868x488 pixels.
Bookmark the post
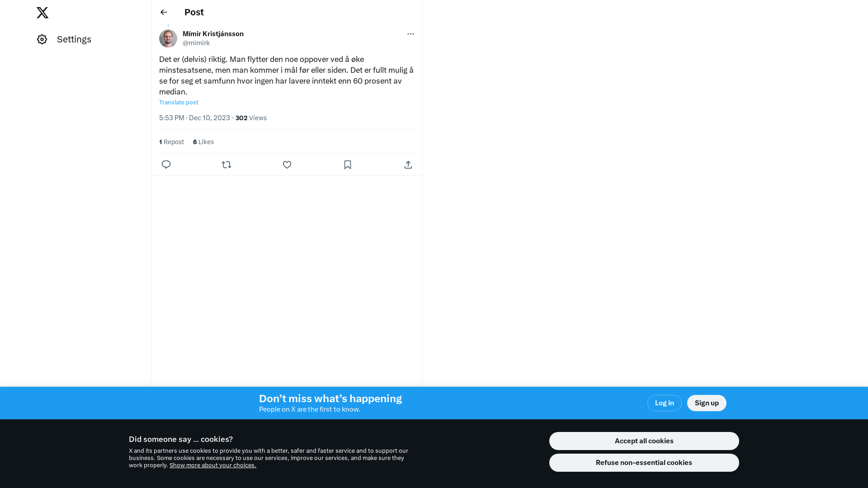[348, 164]
